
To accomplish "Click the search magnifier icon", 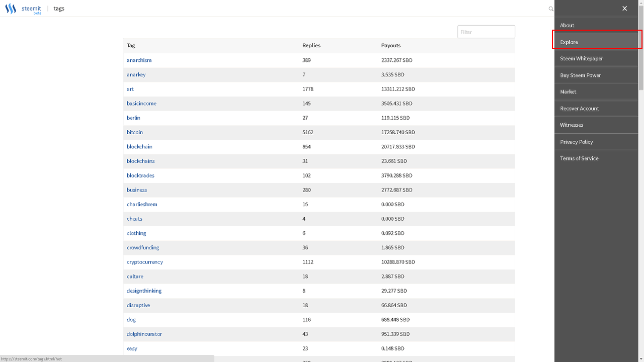I will pyautogui.click(x=551, y=9).
